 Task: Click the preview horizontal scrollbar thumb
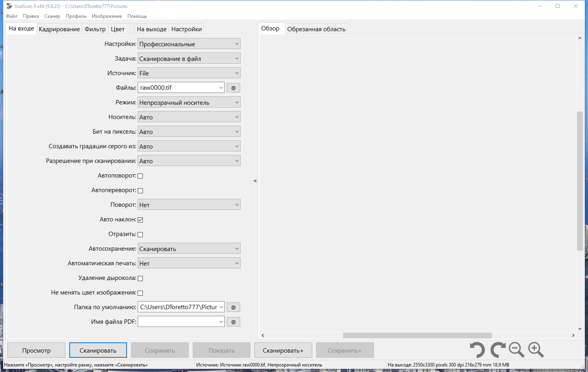tap(417, 335)
